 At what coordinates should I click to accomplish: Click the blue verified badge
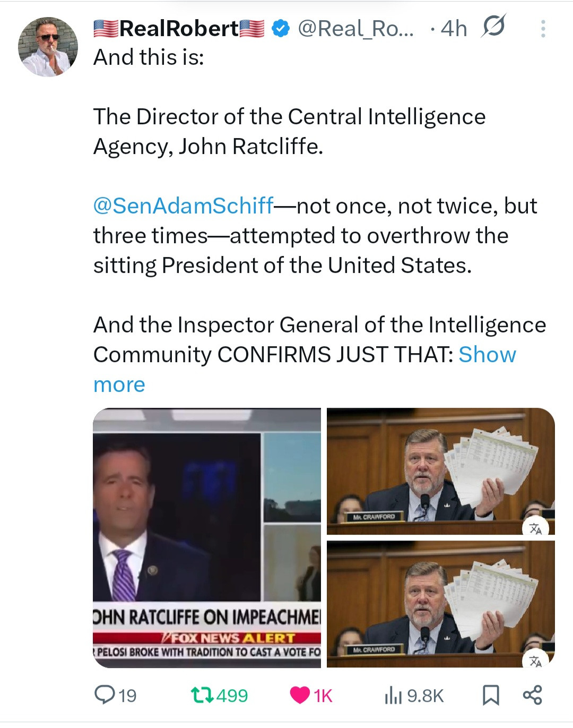[281, 29]
